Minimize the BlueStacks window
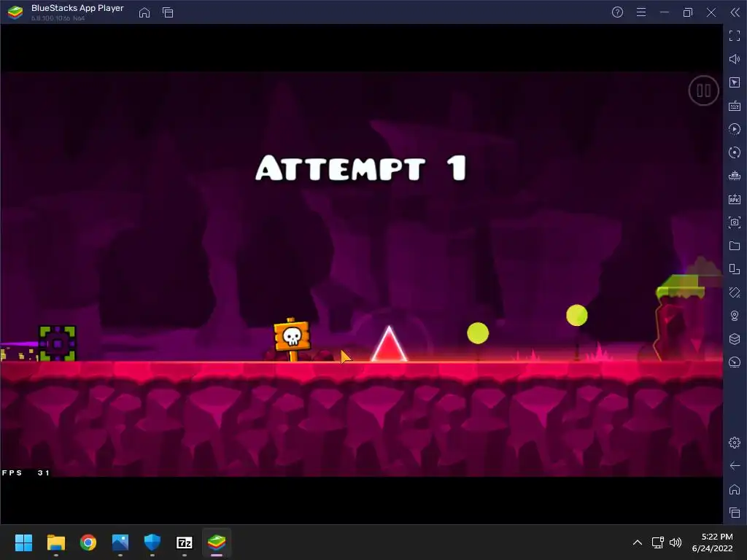This screenshot has width=747, height=560. point(665,12)
